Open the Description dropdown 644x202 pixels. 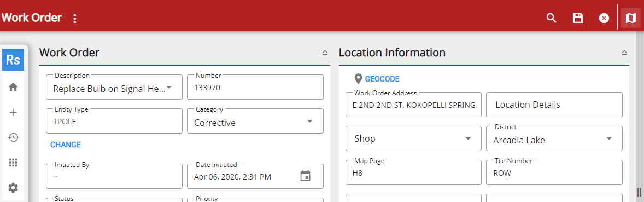click(114, 87)
